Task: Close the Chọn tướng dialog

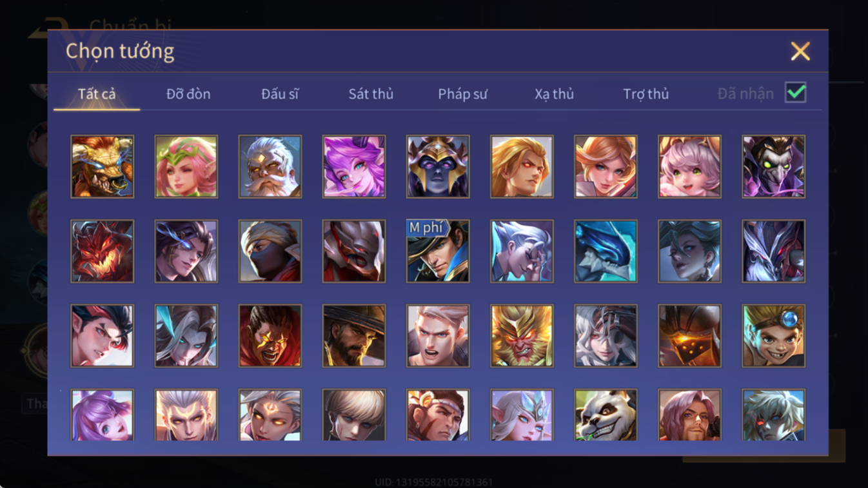Action: point(800,51)
